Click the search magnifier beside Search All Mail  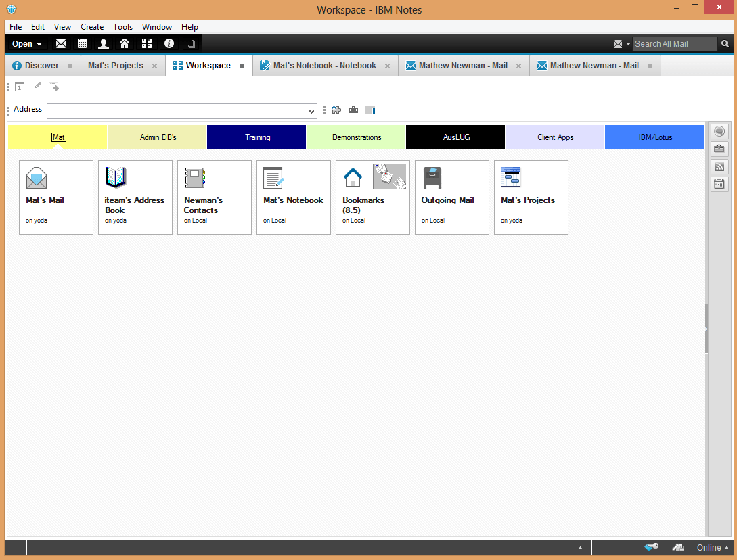724,43
